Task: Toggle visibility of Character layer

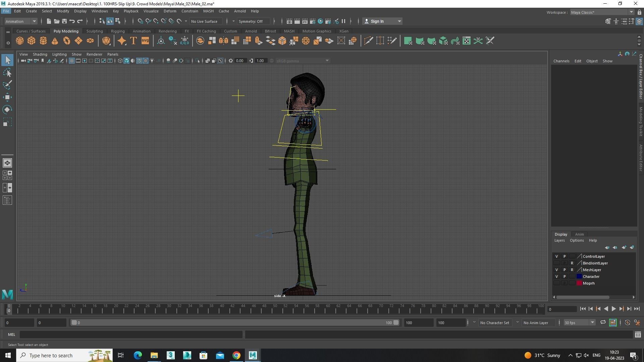Action: pyautogui.click(x=556, y=277)
